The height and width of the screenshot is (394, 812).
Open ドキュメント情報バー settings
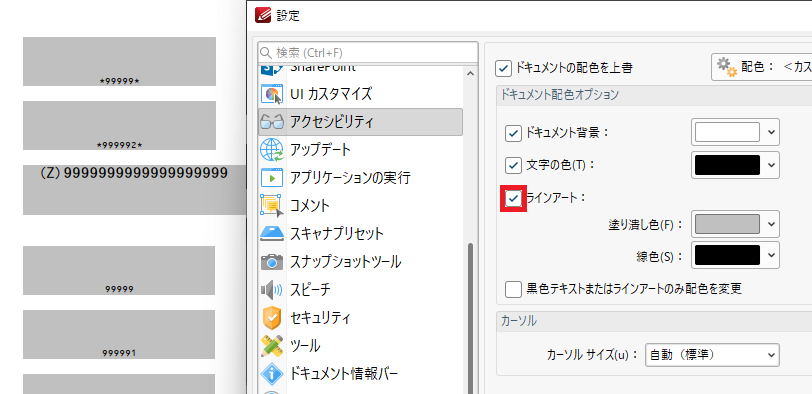[360, 373]
